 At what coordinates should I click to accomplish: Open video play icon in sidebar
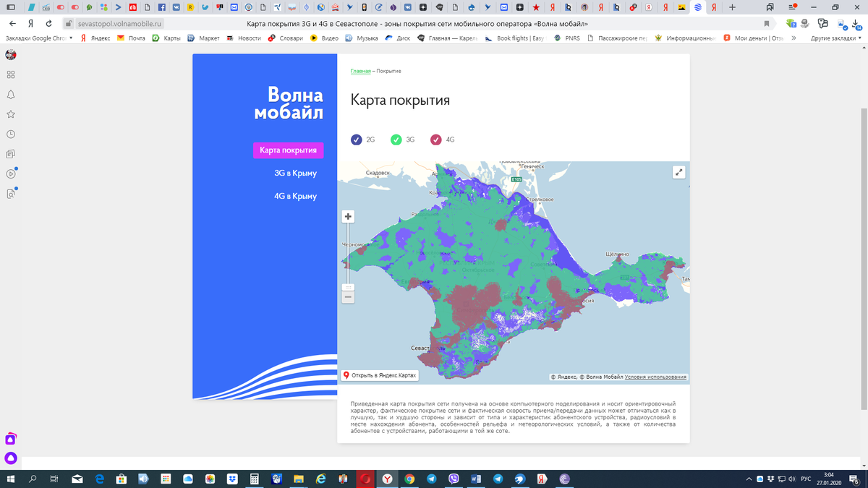point(11,174)
